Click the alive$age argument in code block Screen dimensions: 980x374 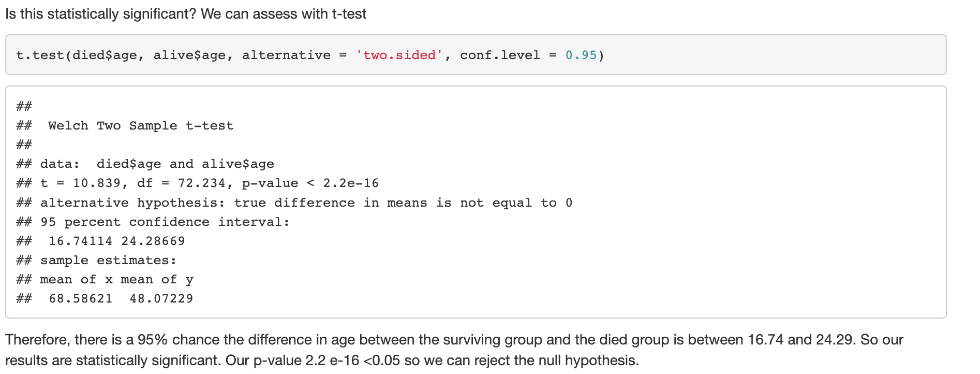tap(190, 55)
